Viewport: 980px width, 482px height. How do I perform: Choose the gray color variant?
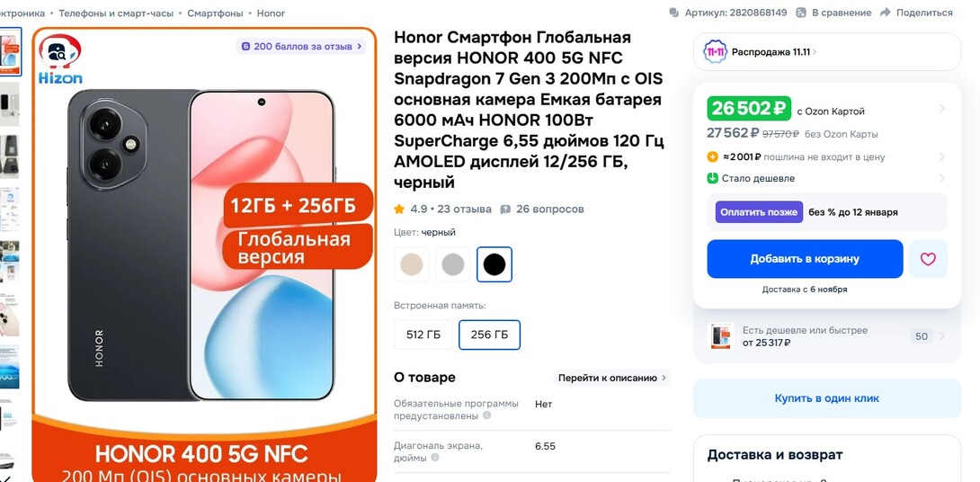click(453, 264)
